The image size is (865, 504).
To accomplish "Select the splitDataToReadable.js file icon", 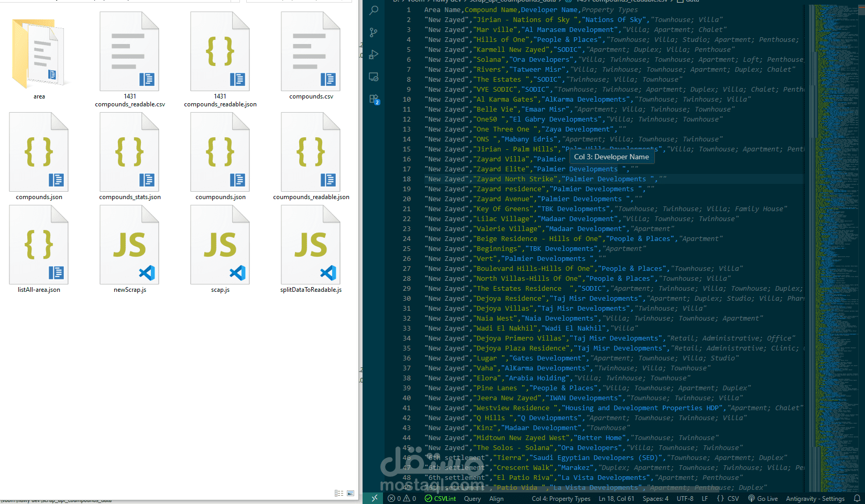I will (x=311, y=245).
